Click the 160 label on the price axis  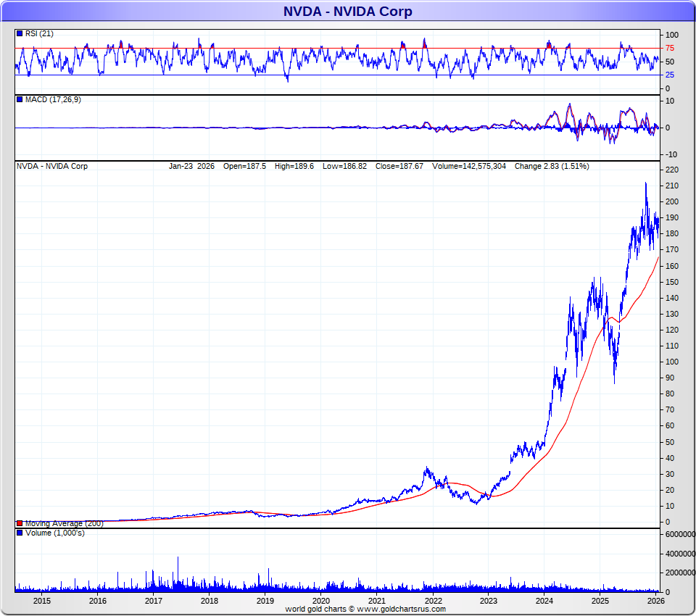click(672, 266)
